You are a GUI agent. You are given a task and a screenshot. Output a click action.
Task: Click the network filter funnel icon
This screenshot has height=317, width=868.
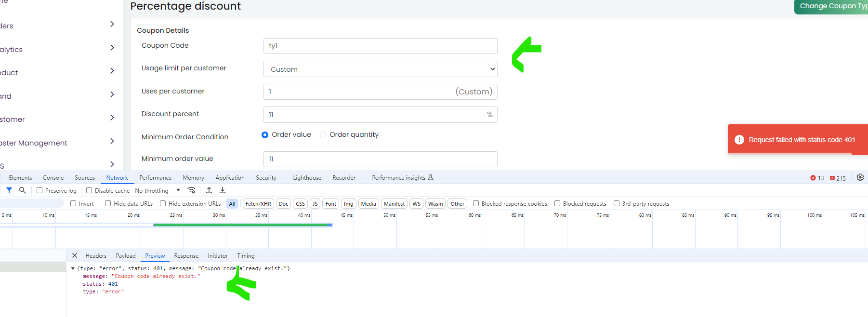coord(9,190)
